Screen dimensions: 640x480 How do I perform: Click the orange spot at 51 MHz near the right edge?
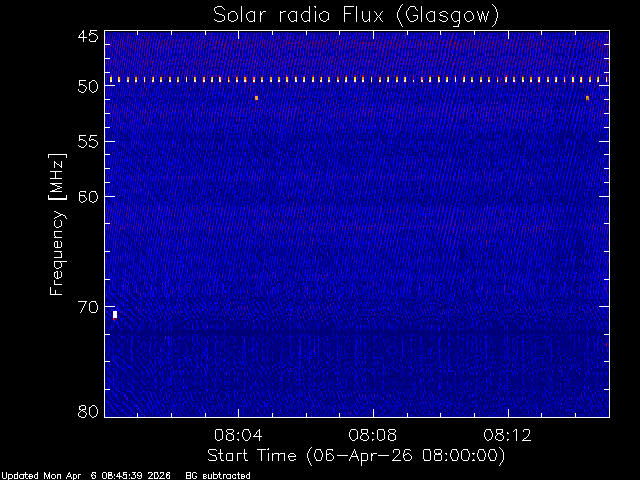(587, 98)
